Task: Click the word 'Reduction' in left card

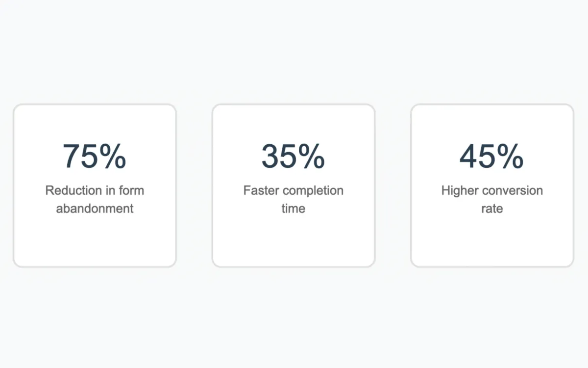Action: (68, 190)
